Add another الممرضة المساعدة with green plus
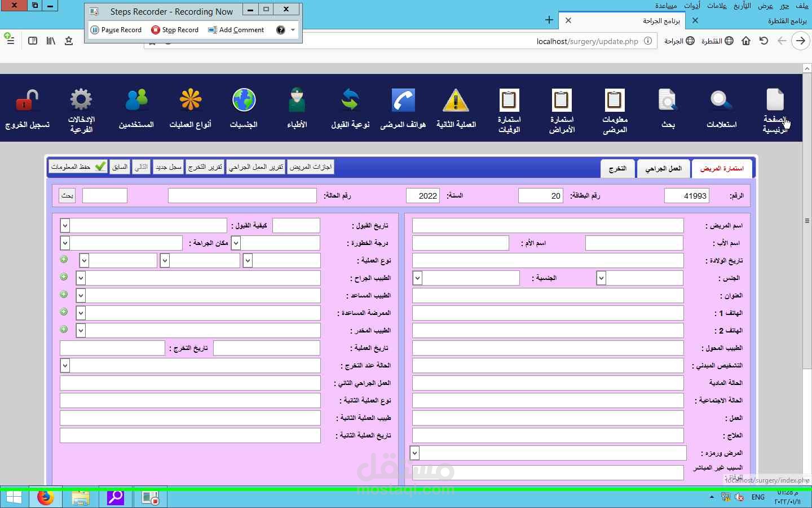Image resolution: width=812 pixels, height=508 pixels. click(x=64, y=312)
